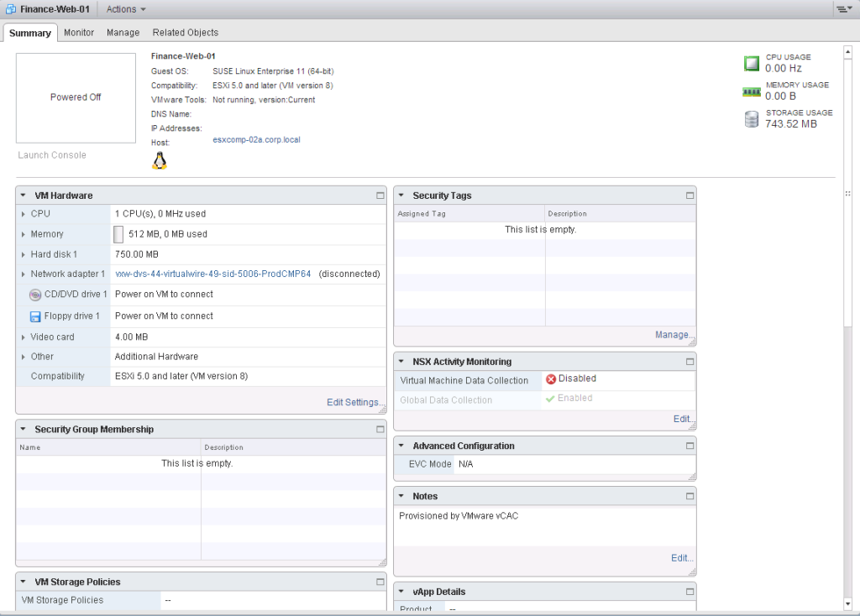Expand the Network adapter 1 row
This screenshot has height=616, width=860.
point(23,274)
